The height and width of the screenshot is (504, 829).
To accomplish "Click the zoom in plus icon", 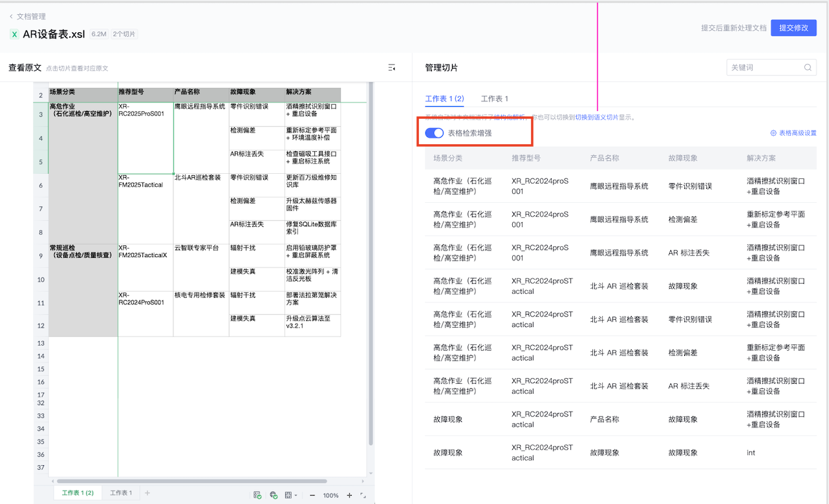I will tap(349, 495).
